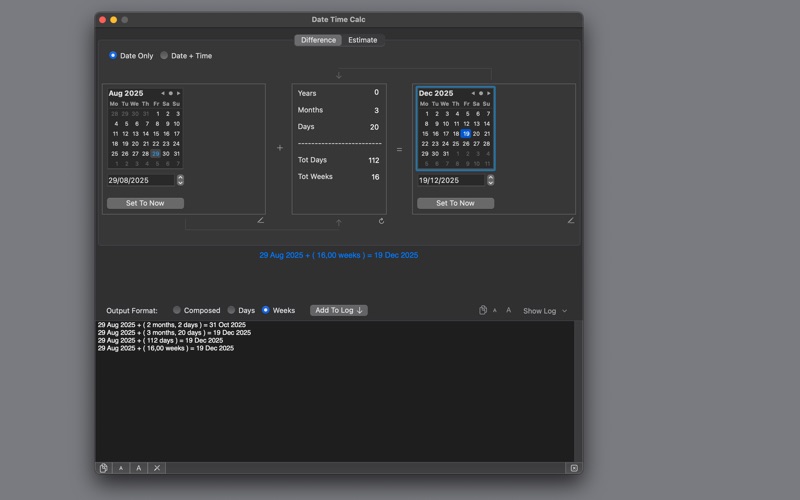Image resolution: width=800 pixels, height=500 pixels.
Task: Expand the Show Log dropdown
Action: (545, 311)
